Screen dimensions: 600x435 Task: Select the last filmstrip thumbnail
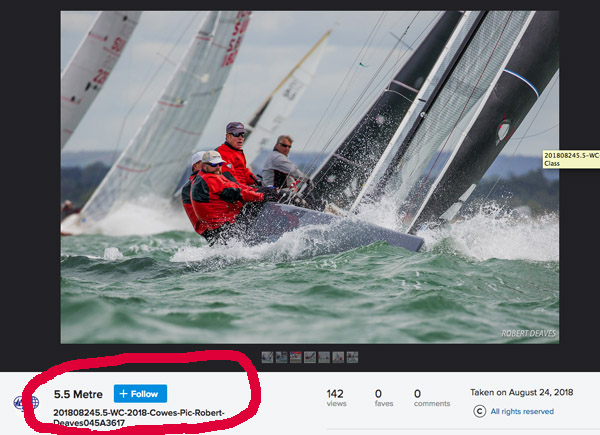352,357
